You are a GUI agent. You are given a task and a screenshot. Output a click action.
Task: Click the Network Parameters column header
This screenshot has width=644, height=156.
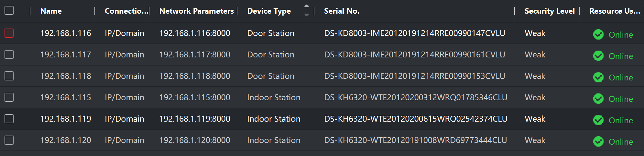(196, 11)
